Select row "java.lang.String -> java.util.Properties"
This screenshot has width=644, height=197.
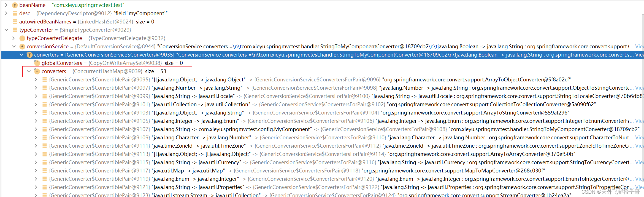[x=198, y=187]
